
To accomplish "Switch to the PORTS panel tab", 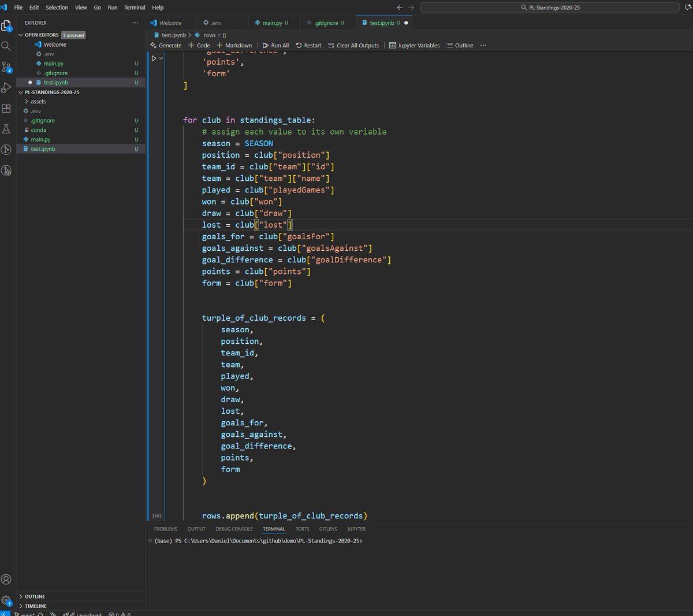I will coord(302,529).
